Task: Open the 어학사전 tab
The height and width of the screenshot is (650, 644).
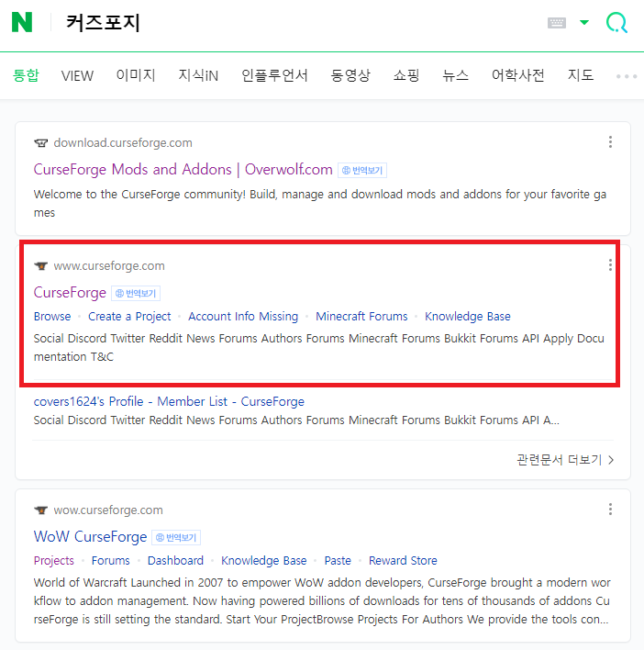Action: [x=517, y=75]
